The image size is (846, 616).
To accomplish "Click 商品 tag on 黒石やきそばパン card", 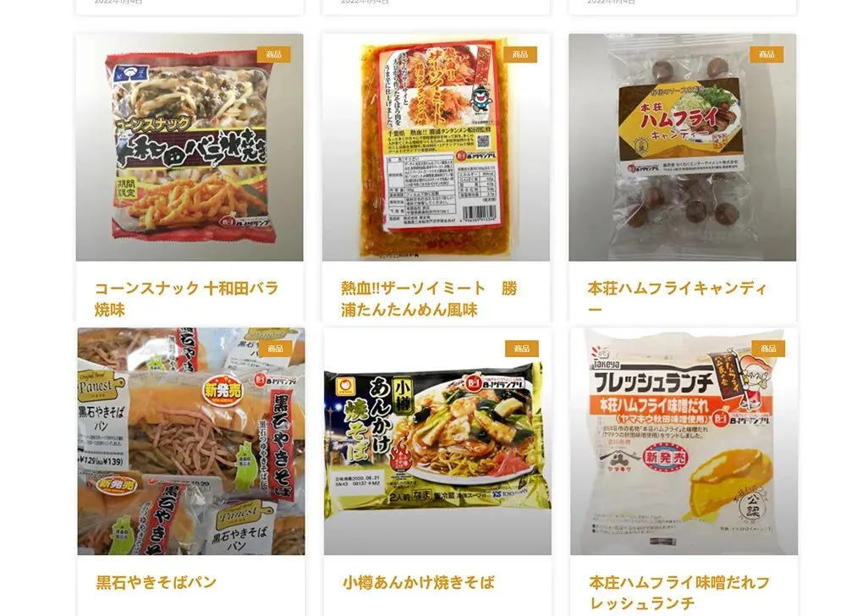I will [x=275, y=349].
